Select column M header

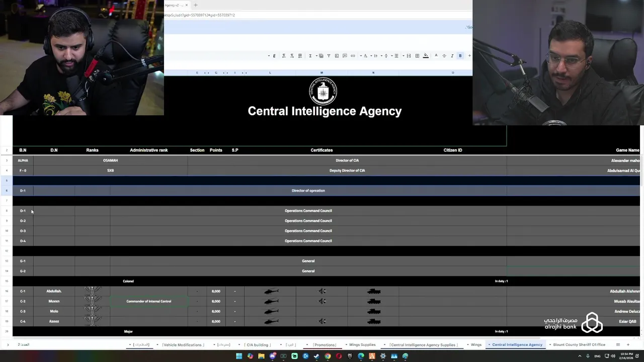[321, 73]
